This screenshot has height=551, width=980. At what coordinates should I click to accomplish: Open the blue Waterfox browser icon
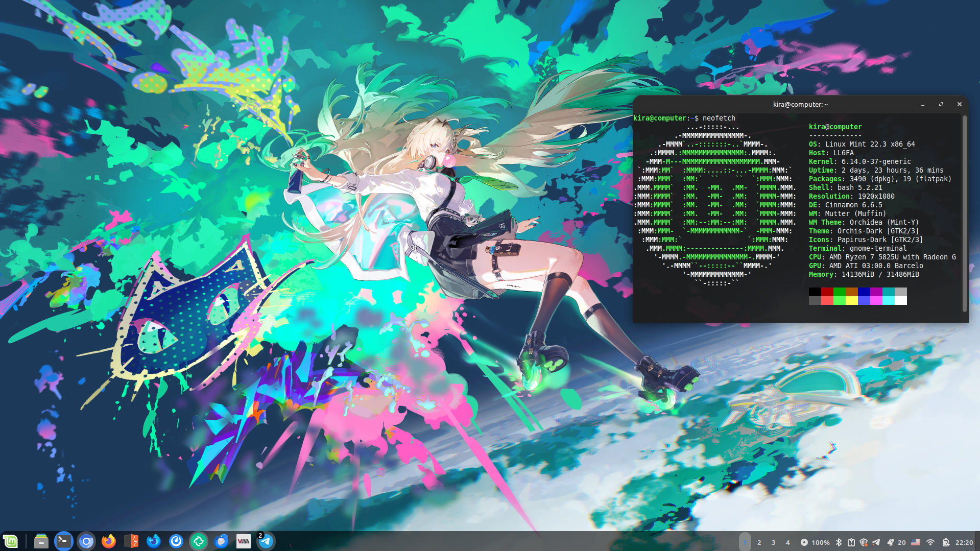(154, 541)
